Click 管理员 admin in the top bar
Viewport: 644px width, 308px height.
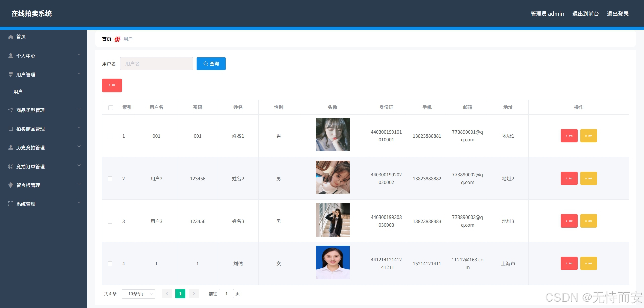(x=547, y=14)
